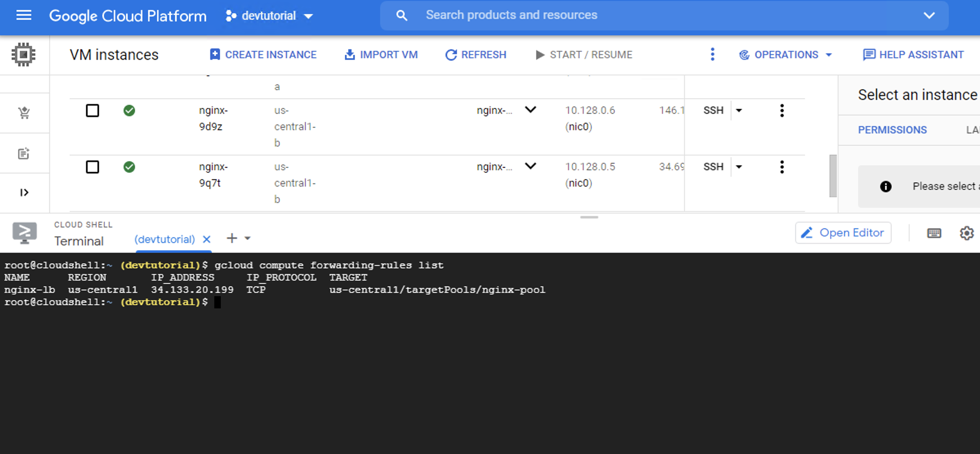Click the running status icon of nginx-9d9z
The width and height of the screenshot is (980, 454).
click(x=129, y=110)
